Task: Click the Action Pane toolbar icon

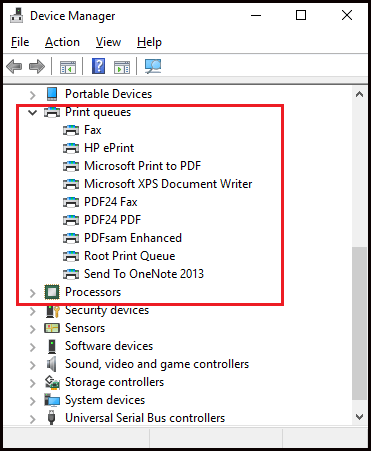Action: pyautogui.click(x=122, y=67)
